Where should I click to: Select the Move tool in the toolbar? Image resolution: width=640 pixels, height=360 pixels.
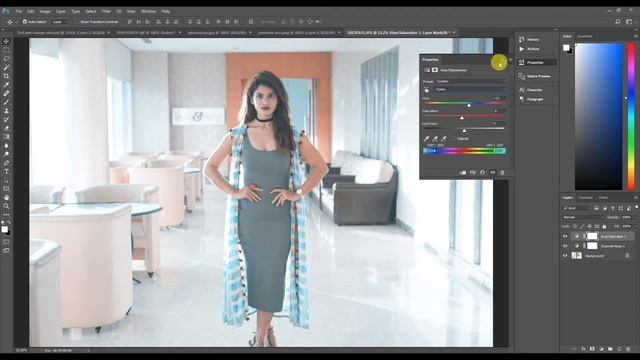click(6, 41)
